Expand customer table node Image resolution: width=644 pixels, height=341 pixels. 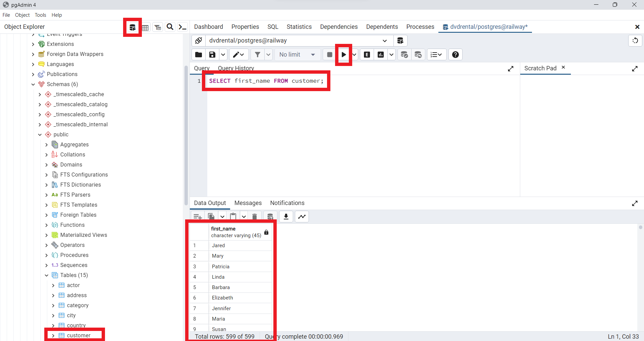pos(53,336)
